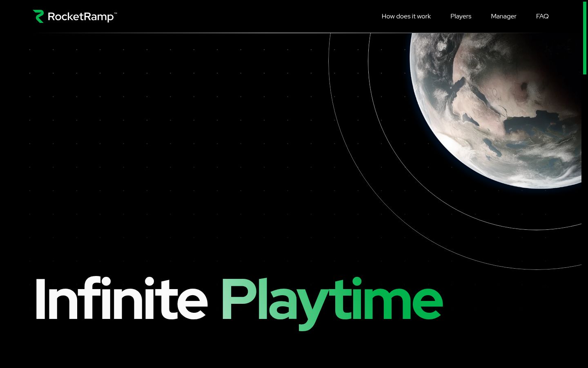Screen dimensions: 588x368
Task: Go to the Players section
Action: 461,16
